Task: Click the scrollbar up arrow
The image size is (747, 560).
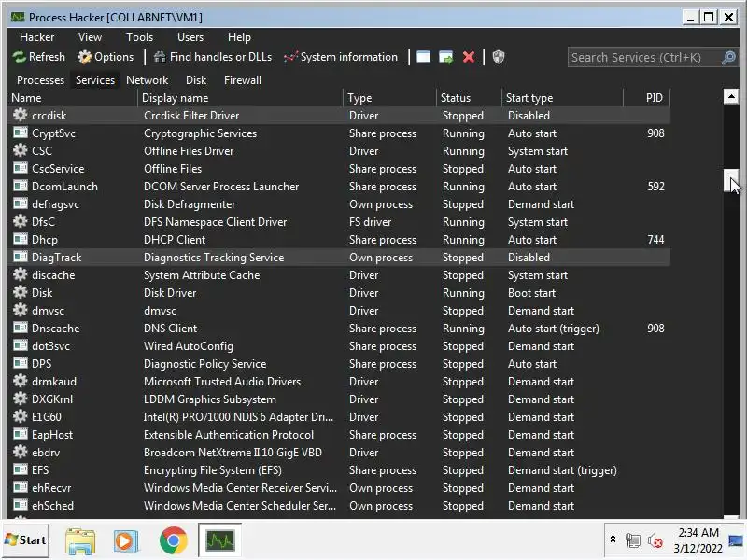Action: click(731, 97)
